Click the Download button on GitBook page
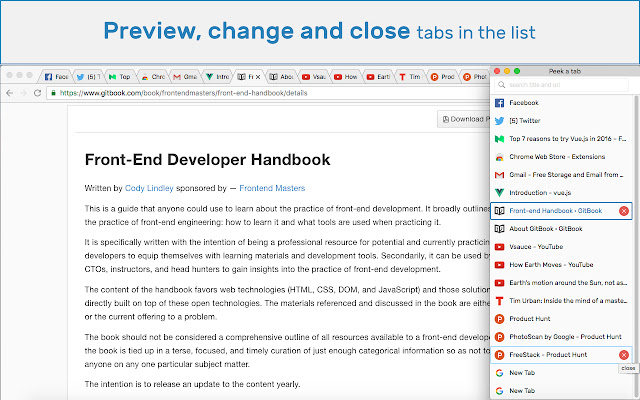This screenshot has height=400, width=640. [464, 119]
